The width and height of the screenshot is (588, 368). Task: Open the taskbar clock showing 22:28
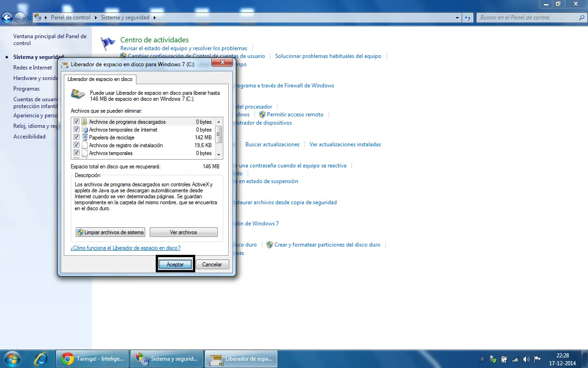click(x=562, y=359)
